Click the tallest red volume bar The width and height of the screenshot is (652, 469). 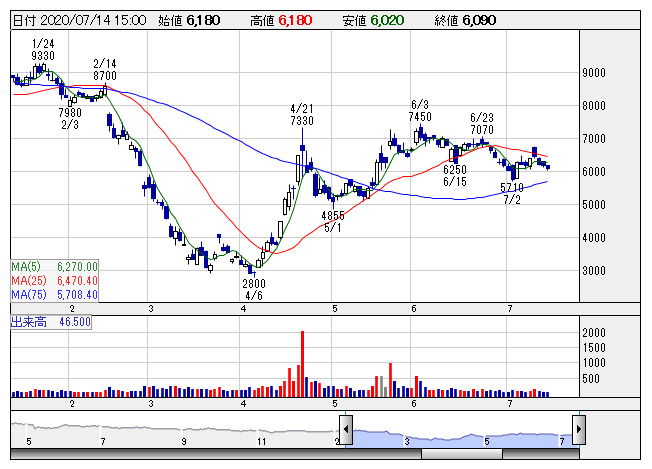pyautogui.click(x=301, y=363)
